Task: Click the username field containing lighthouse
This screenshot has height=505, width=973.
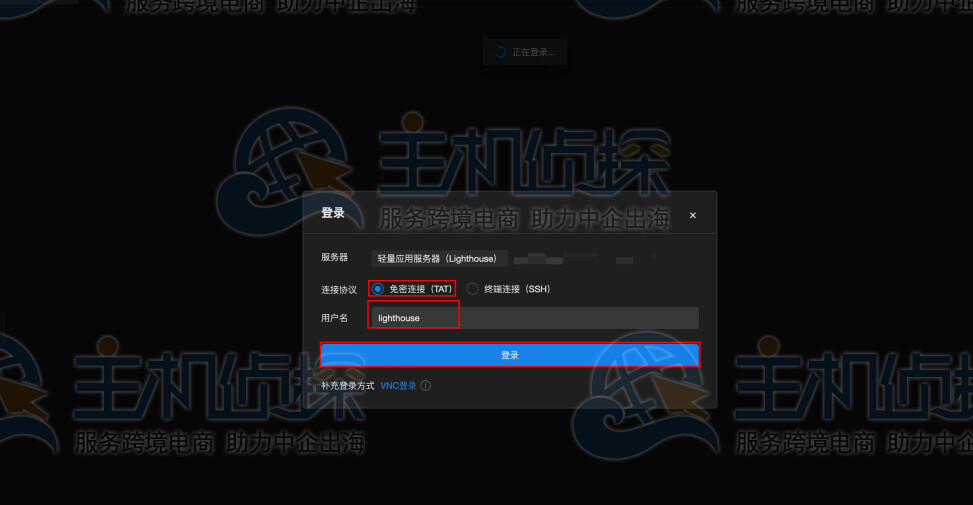Action: coord(534,318)
